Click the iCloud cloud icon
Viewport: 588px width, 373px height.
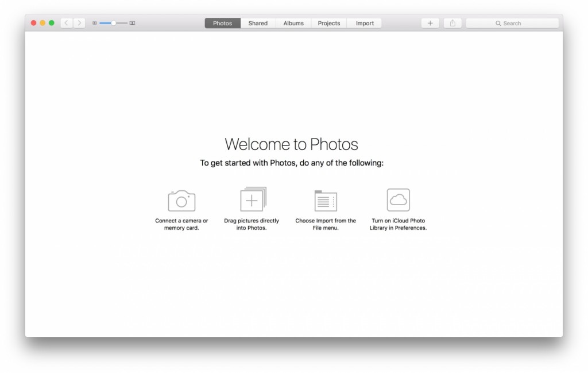click(399, 200)
